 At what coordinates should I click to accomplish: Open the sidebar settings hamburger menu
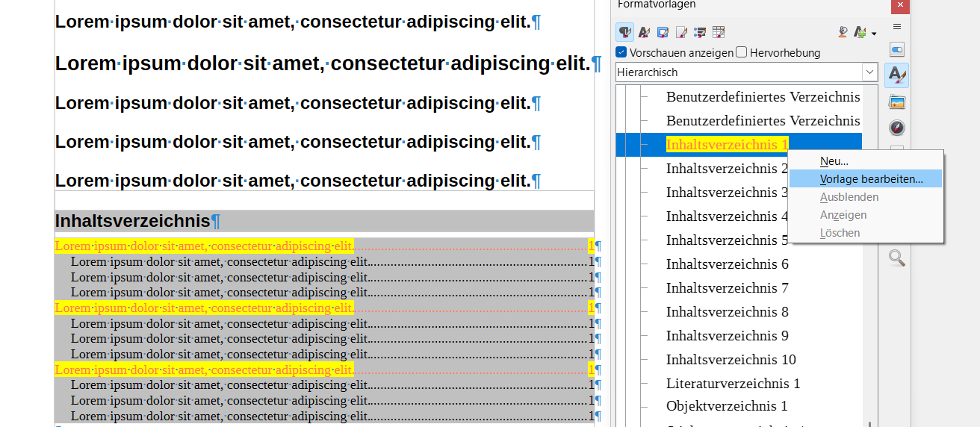(x=897, y=26)
